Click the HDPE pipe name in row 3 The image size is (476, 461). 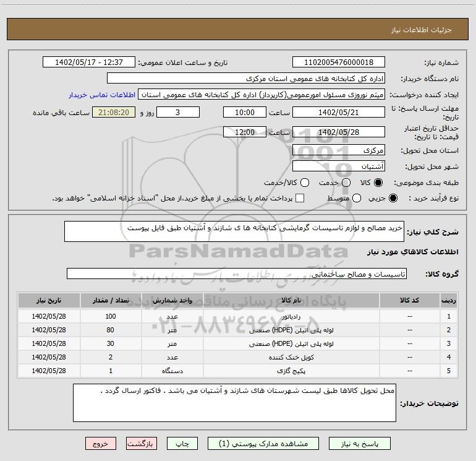pyautogui.click(x=291, y=343)
